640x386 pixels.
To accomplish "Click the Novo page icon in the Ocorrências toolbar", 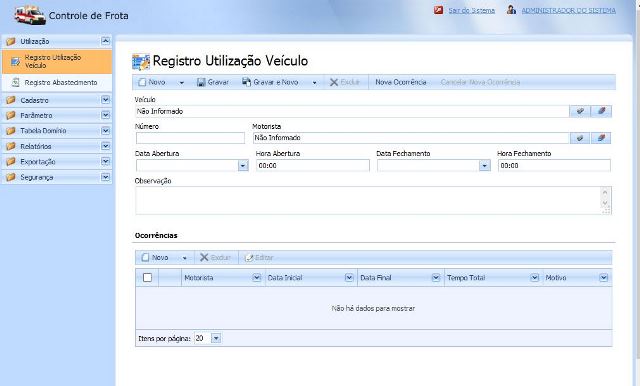I will click(145, 257).
